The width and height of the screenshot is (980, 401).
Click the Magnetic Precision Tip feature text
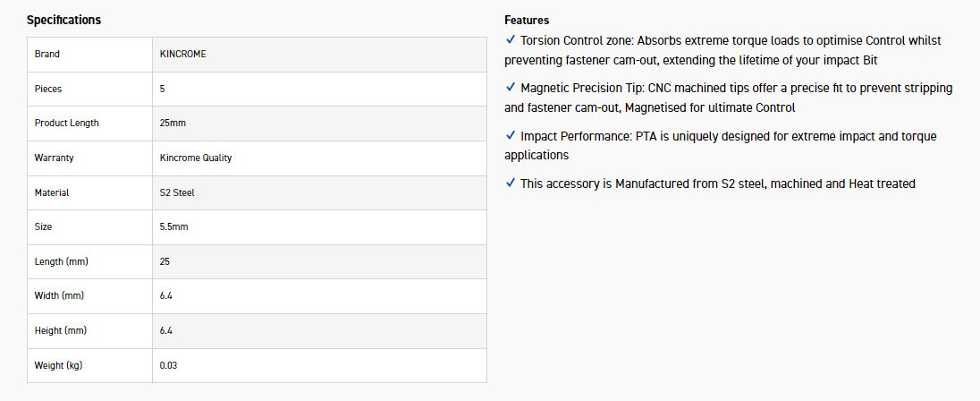coord(729,98)
